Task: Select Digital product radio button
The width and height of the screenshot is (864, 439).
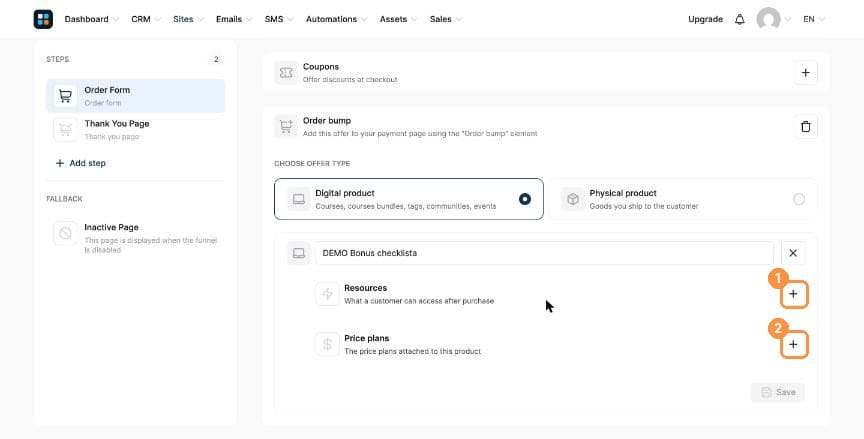Action: (525, 199)
